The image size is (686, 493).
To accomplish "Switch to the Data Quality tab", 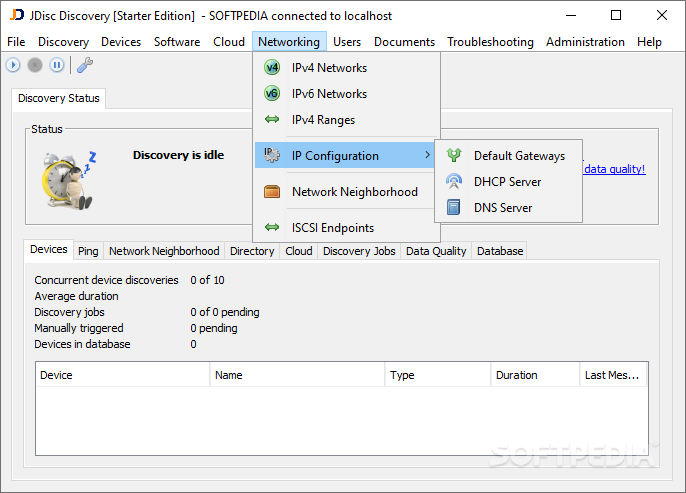I will (x=436, y=251).
